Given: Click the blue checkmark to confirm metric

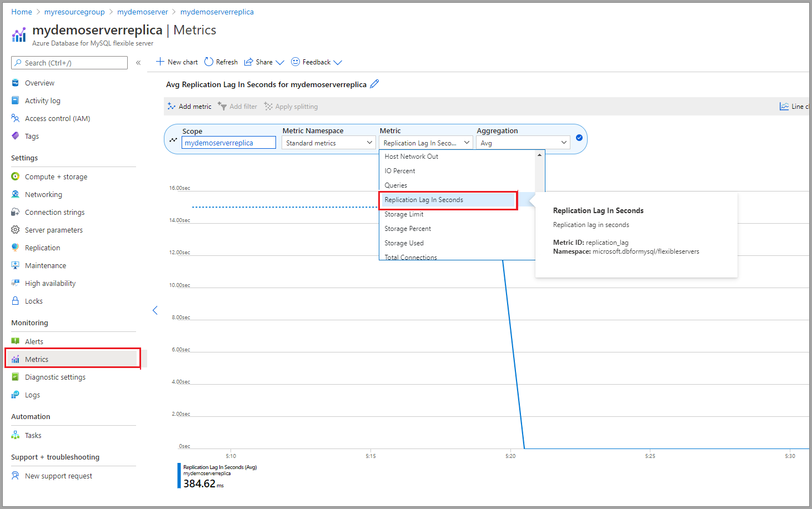Looking at the screenshot, I should [579, 138].
